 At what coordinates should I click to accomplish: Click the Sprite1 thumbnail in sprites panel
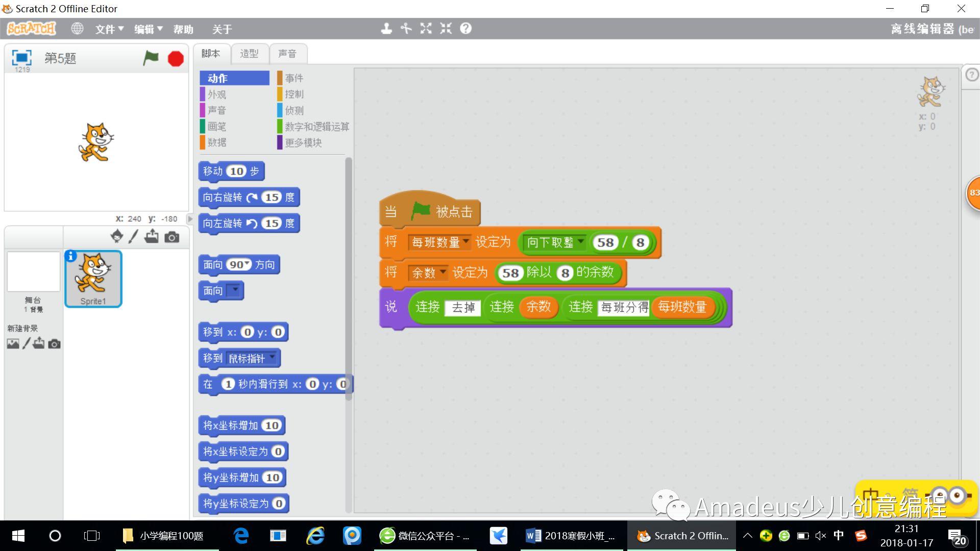pos(94,278)
